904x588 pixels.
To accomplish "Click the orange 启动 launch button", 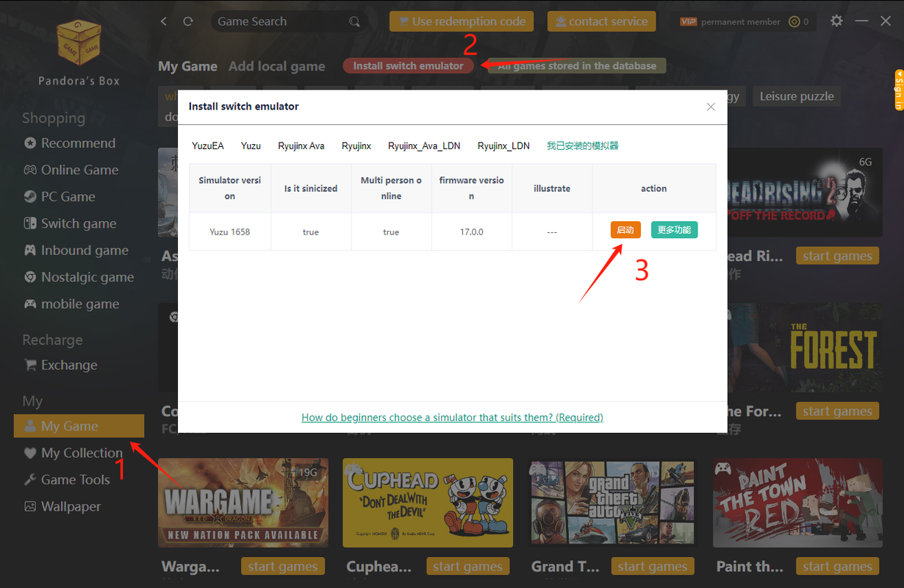I will point(625,230).
